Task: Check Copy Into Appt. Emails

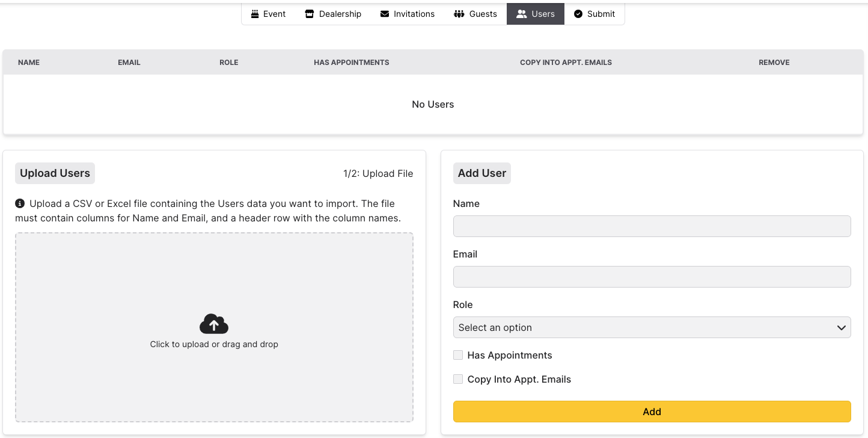Action: coord(458,379)
